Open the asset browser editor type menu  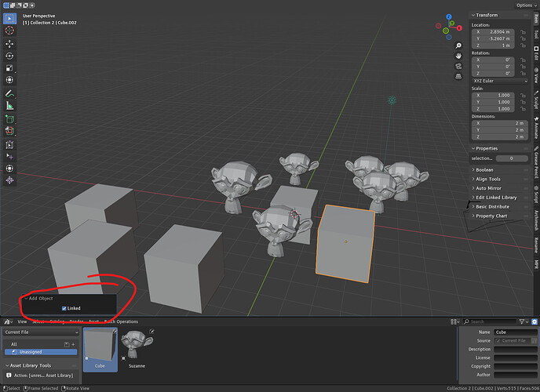9,321
